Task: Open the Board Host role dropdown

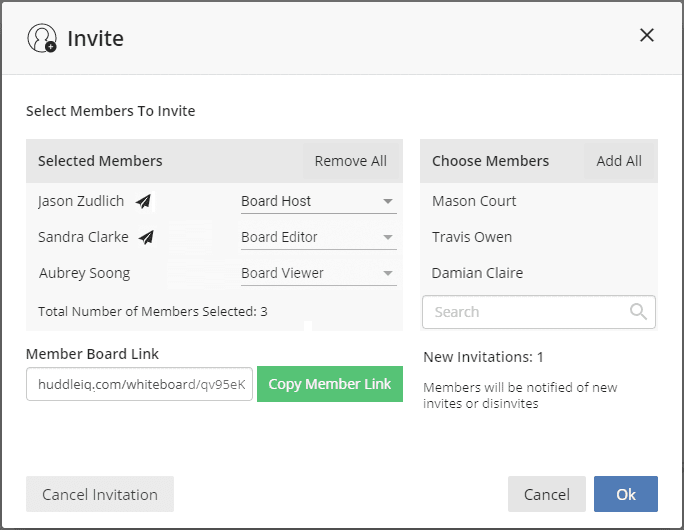Action: click(x=318, y=201)
